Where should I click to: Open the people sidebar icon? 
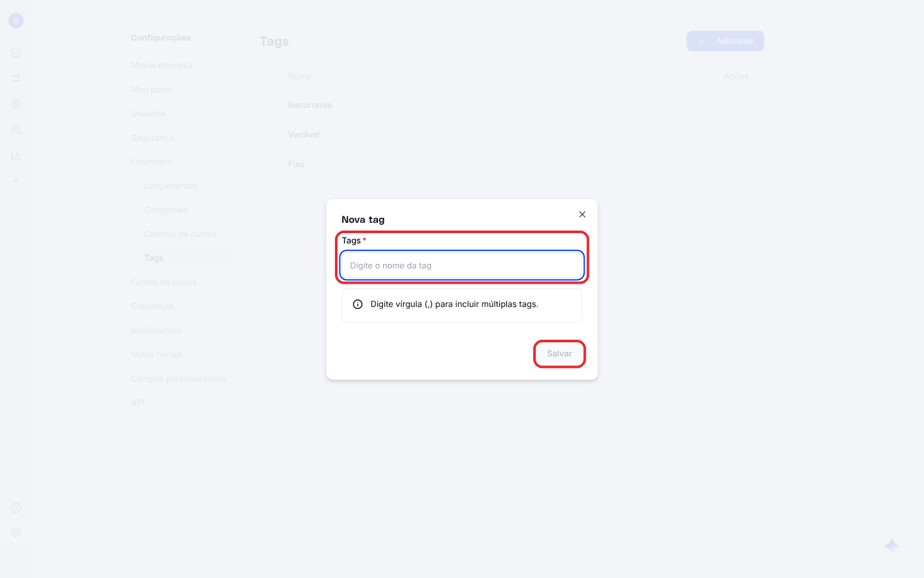tap(16, 130)
